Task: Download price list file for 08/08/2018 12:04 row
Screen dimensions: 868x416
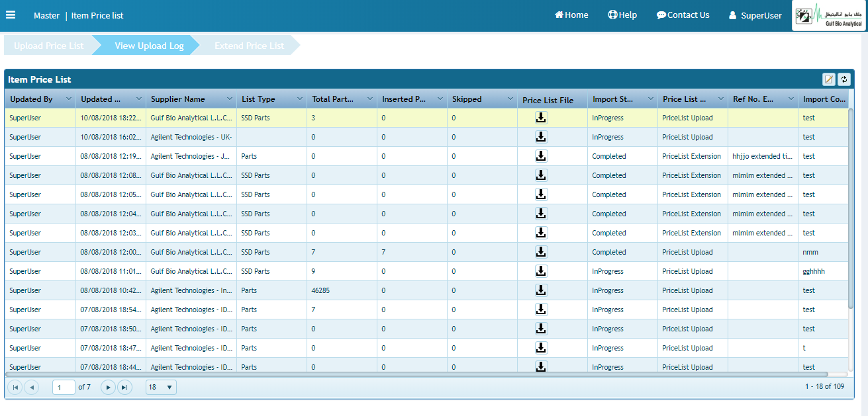Action: (541, 214)
